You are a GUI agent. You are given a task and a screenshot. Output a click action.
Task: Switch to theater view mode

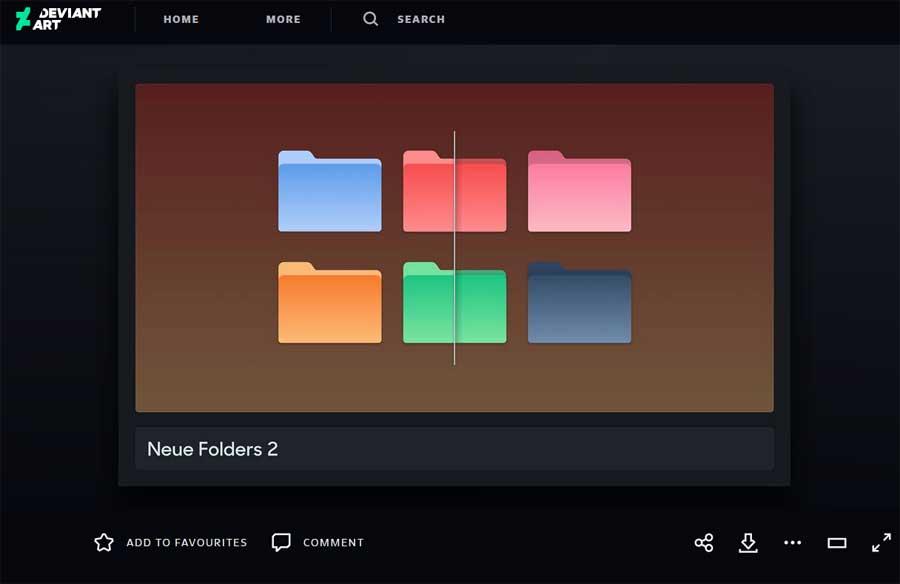tap(837, 543)
